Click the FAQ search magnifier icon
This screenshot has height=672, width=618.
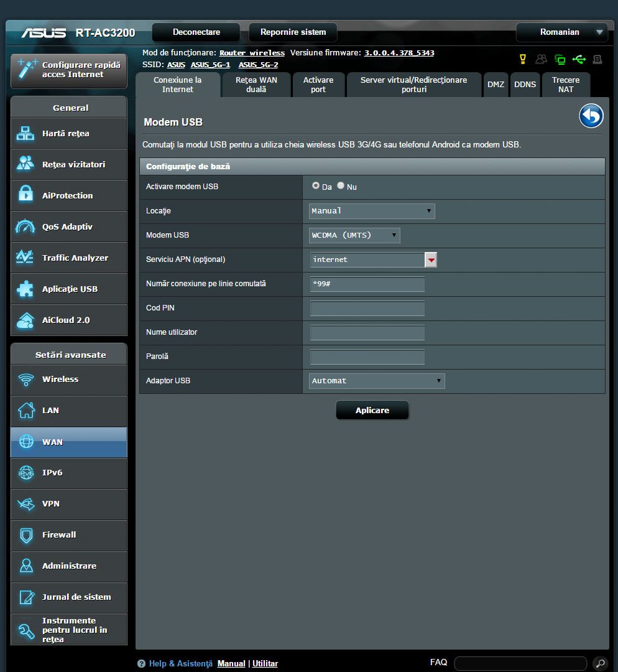599,663
